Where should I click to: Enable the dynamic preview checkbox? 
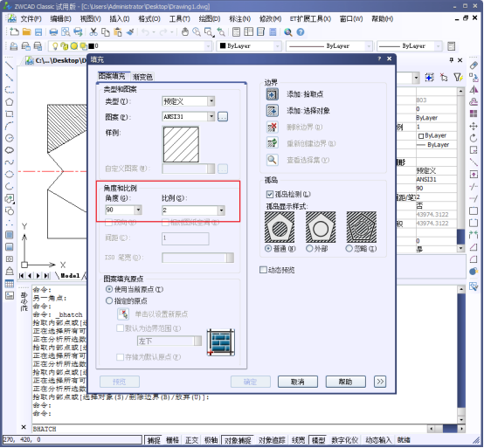[263, 270]
